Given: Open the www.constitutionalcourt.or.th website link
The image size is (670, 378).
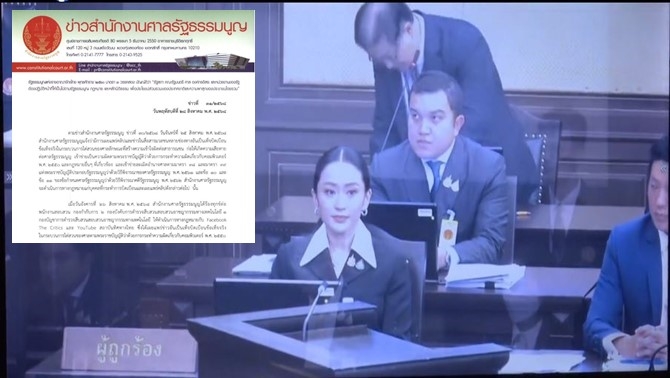Looking at the screenshot, I should [x=44, y=67].
